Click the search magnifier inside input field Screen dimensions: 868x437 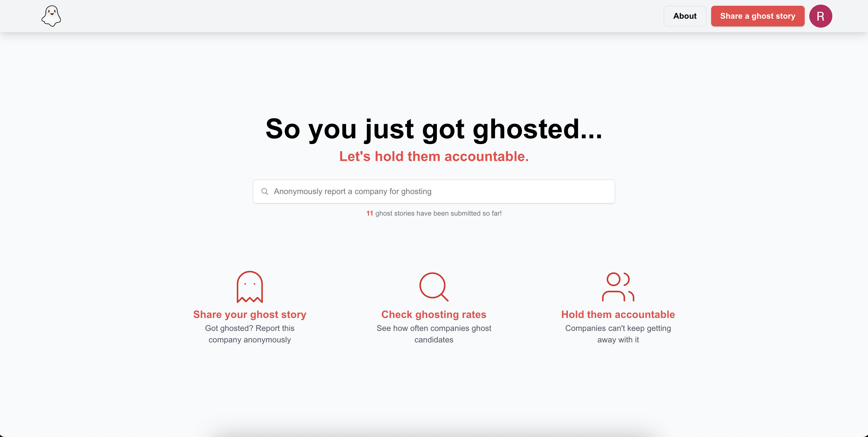point(264,191)
